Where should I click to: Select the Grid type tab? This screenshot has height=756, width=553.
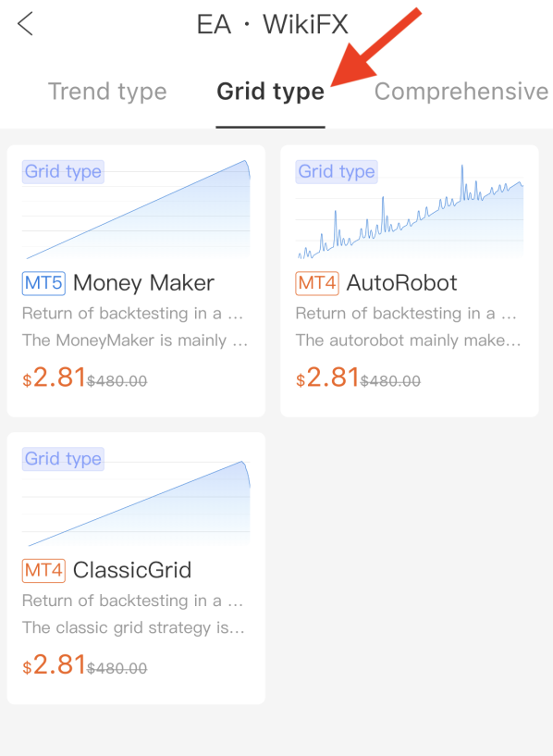(270, 92)
